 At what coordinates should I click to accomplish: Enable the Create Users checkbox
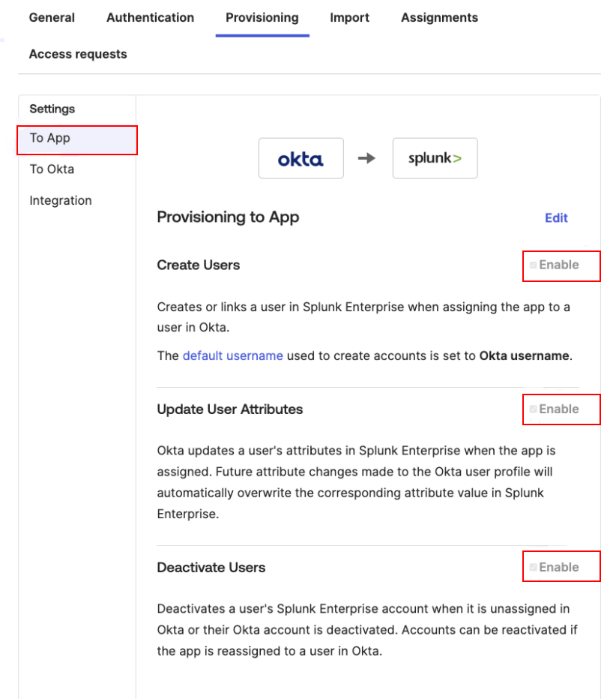point(534,265)
